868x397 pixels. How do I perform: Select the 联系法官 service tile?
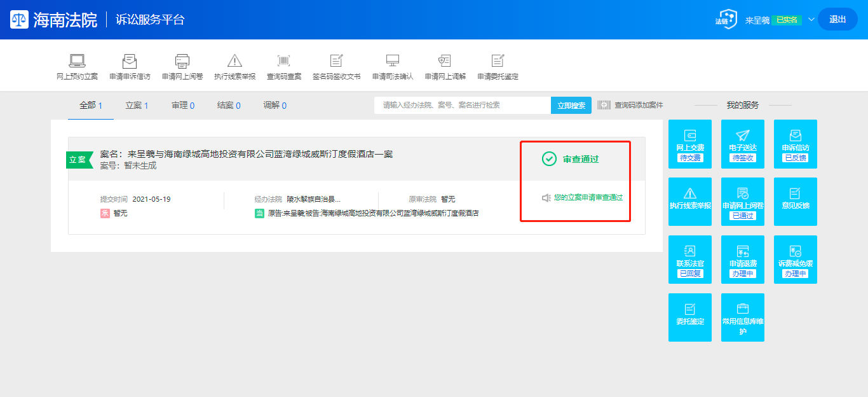(690, 260)
